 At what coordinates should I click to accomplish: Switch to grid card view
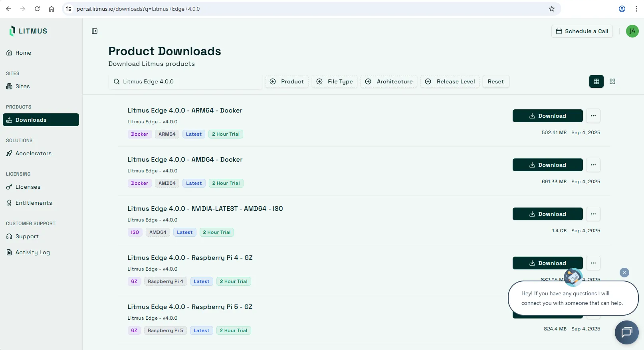(612, 81)
